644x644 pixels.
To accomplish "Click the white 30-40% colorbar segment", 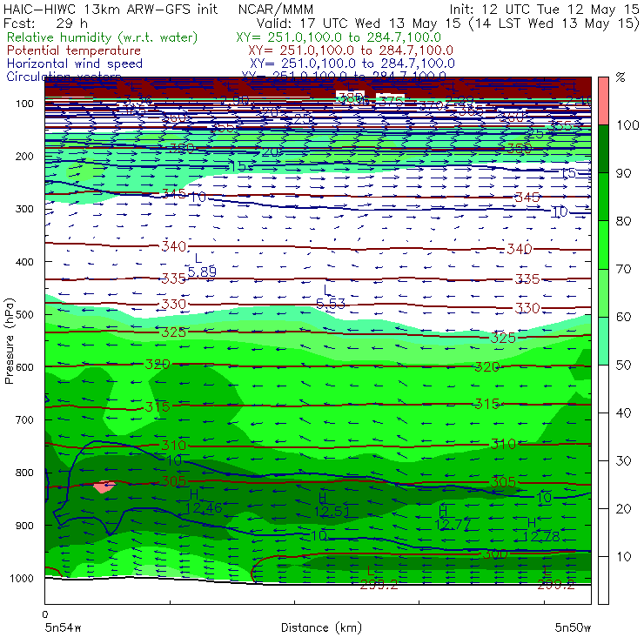I will pos(603,437).
